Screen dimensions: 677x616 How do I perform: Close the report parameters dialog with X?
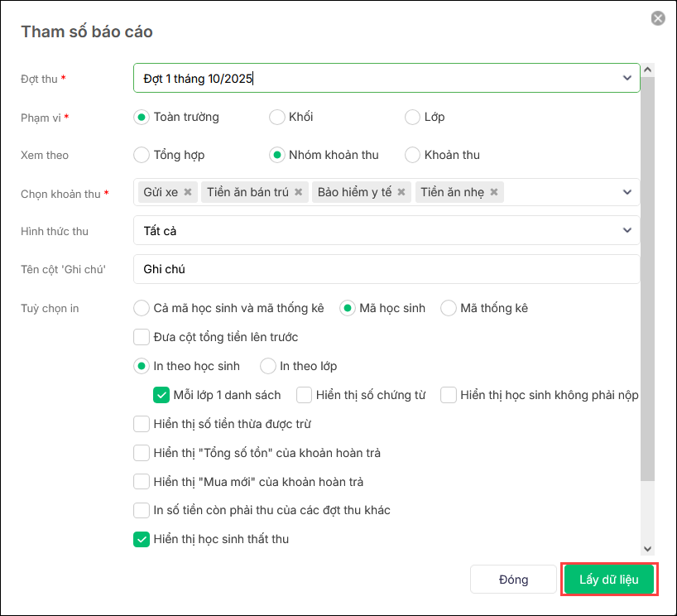tap(658, 18)
